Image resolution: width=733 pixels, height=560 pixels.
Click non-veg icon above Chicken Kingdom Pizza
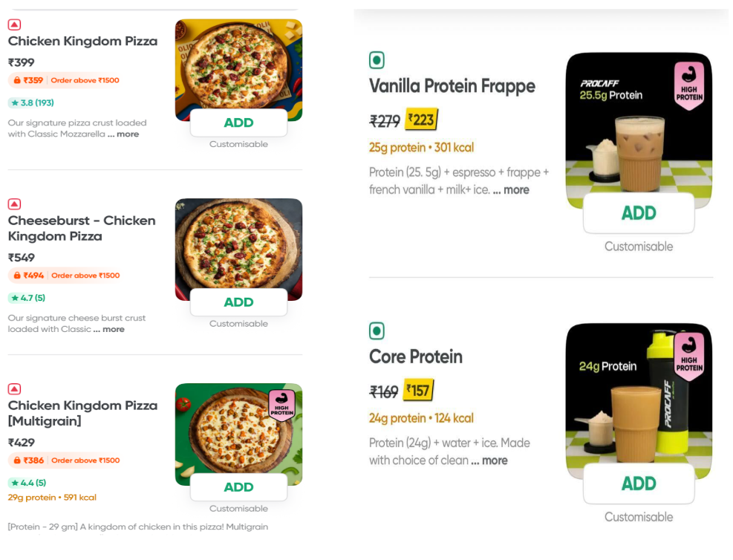(14, 25)
